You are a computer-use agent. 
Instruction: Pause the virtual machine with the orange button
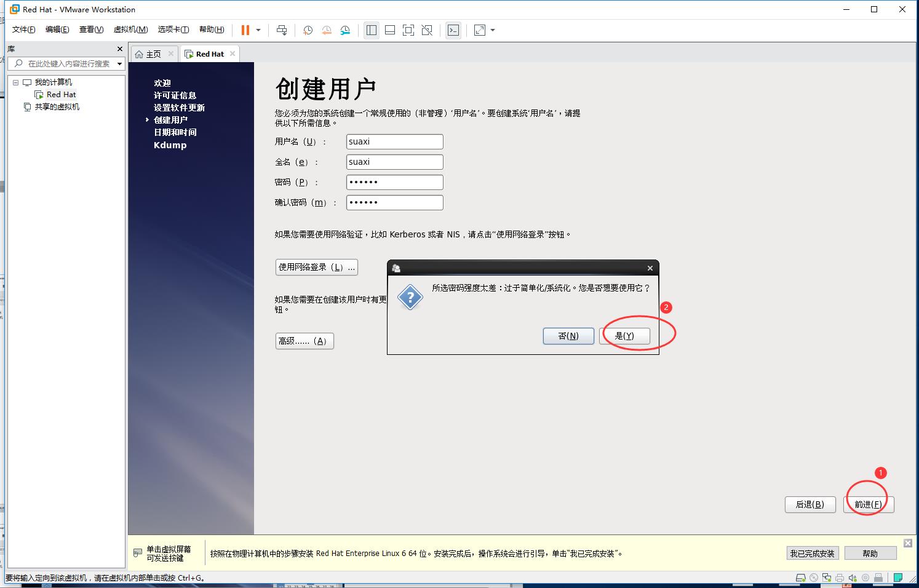(x=245, y=30)
